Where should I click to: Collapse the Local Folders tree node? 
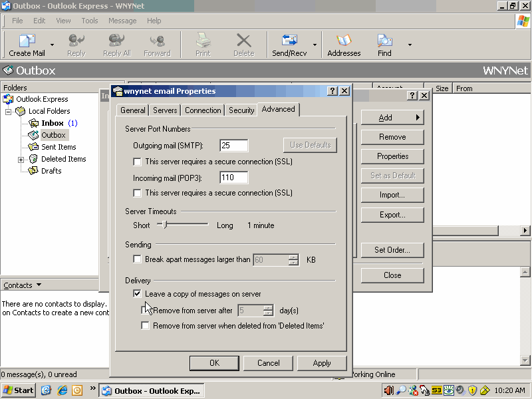pyautogui.click(x=9, y=111)
